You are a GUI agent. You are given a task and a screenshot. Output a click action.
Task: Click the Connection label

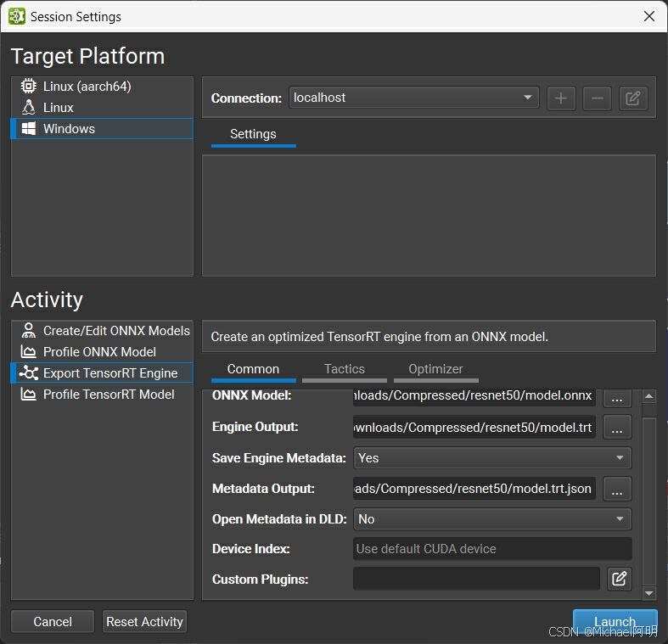point(246,98)
